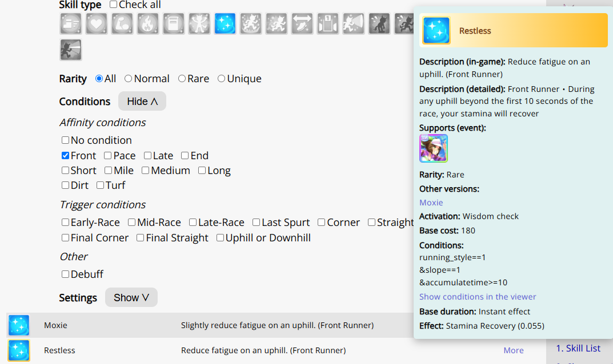Screen dimensions: 613x364
Task: Select the Normal rarity option
Action: click(128, 79)
